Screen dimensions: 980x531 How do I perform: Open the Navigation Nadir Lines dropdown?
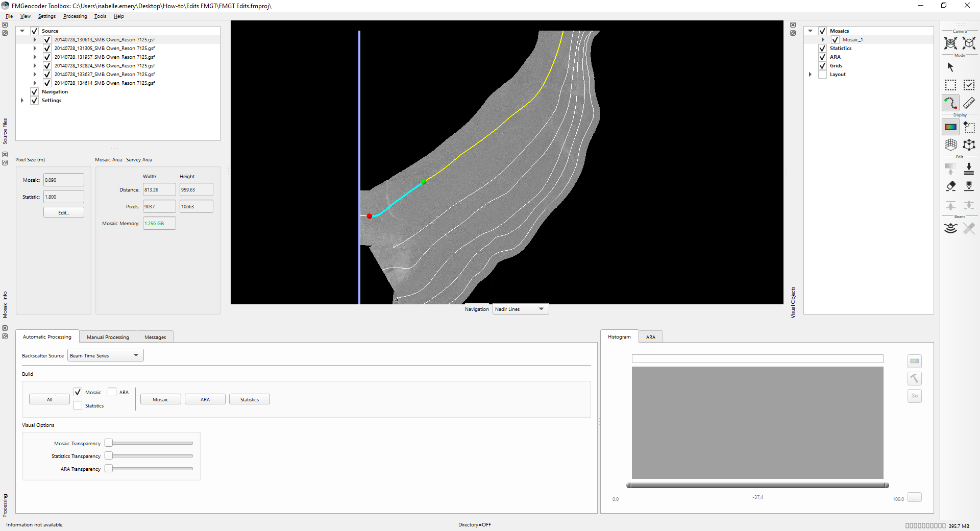coord(520,309)
